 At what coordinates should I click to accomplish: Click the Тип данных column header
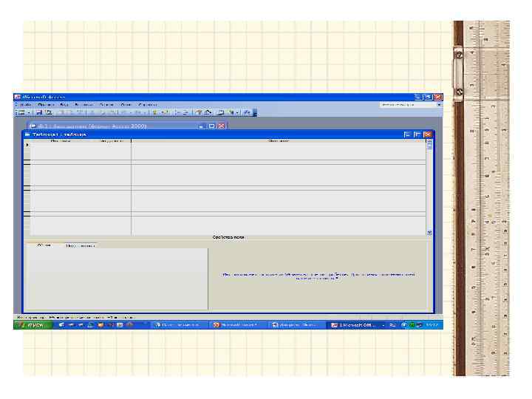112,140
